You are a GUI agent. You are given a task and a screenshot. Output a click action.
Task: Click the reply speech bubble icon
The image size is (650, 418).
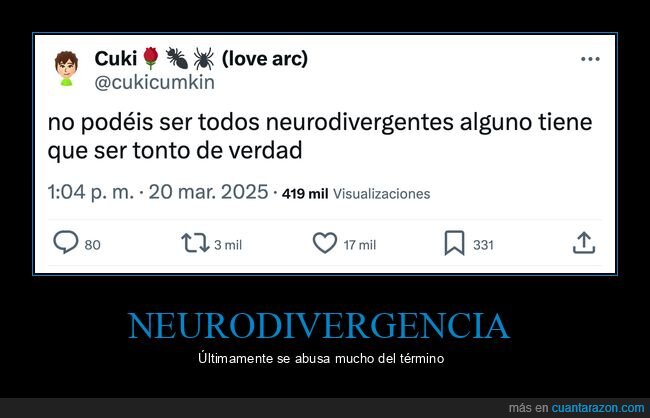(65, 243)
